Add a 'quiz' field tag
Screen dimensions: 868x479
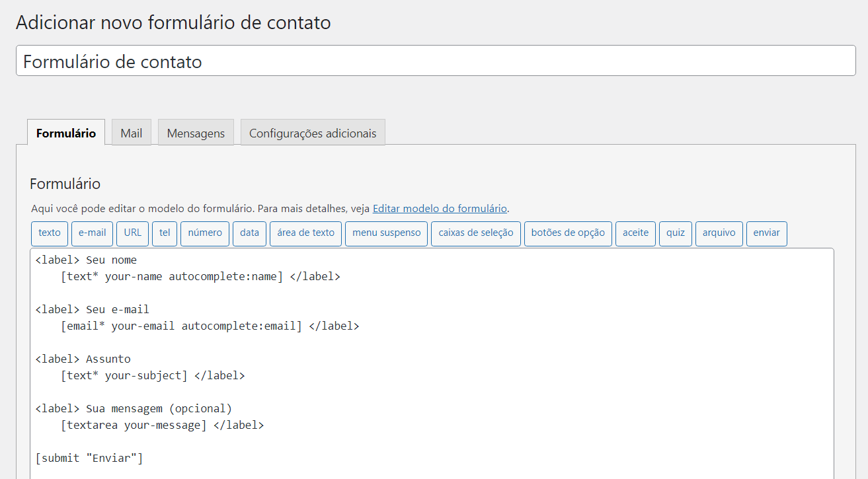point(676,233)
